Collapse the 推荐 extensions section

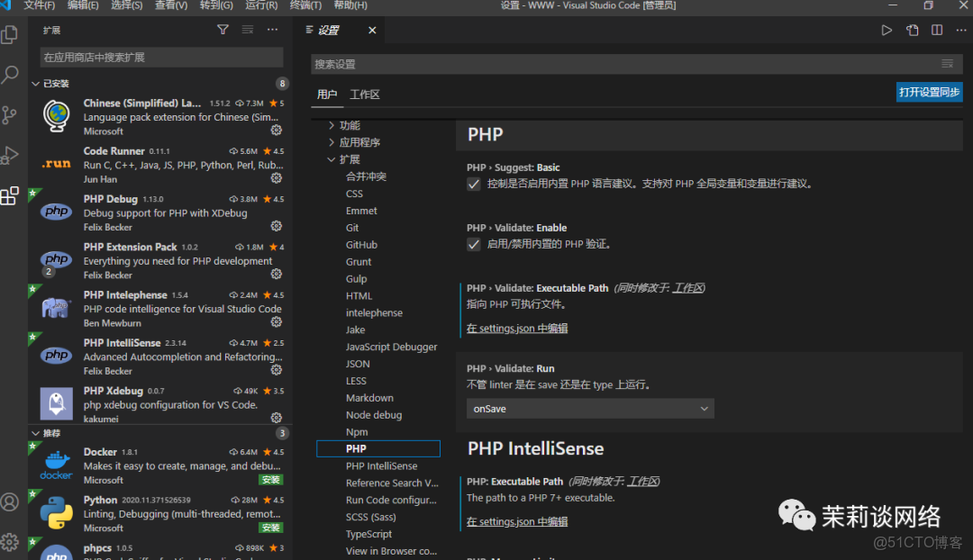tap(35, 433)
